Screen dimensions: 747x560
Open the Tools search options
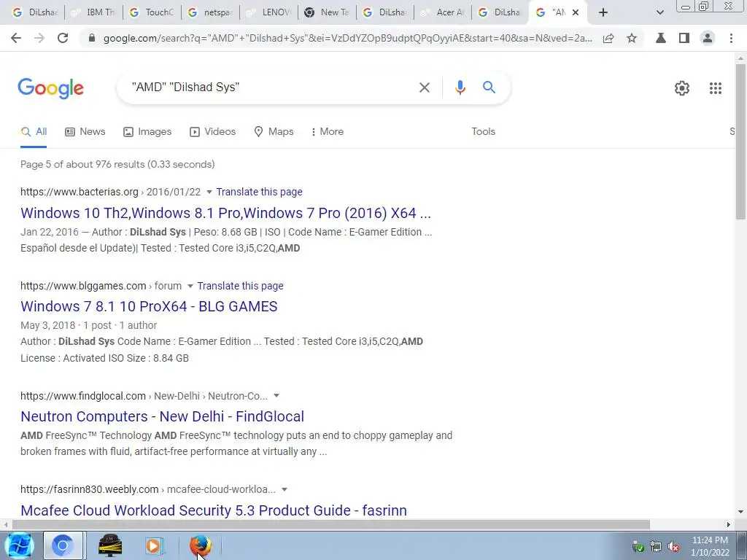[x=483, y=131]
